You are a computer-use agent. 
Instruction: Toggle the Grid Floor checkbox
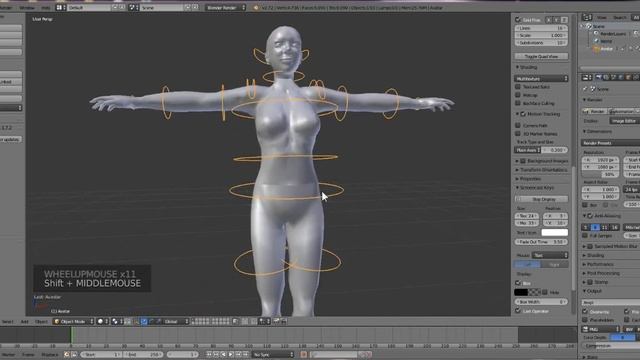518,20
